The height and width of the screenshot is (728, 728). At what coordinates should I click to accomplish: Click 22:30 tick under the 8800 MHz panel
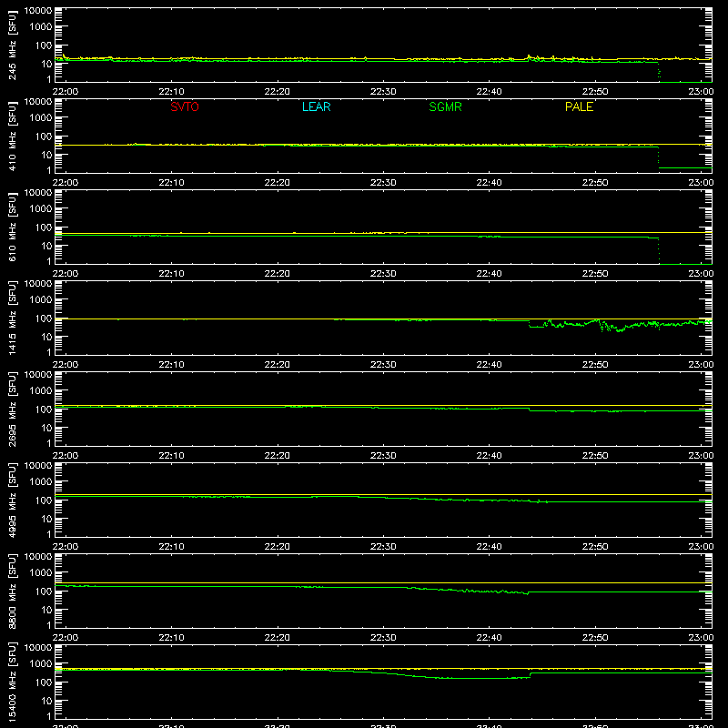[383, 638]
